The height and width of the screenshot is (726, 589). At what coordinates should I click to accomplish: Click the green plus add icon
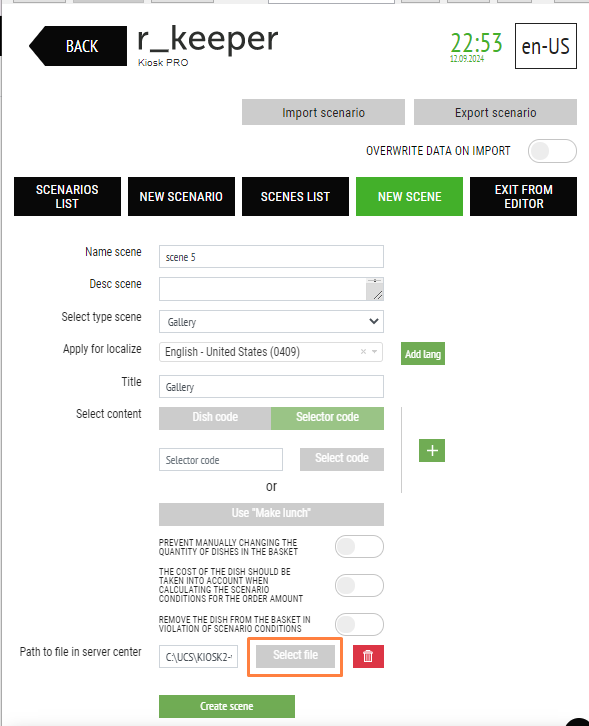click(432, 451)
